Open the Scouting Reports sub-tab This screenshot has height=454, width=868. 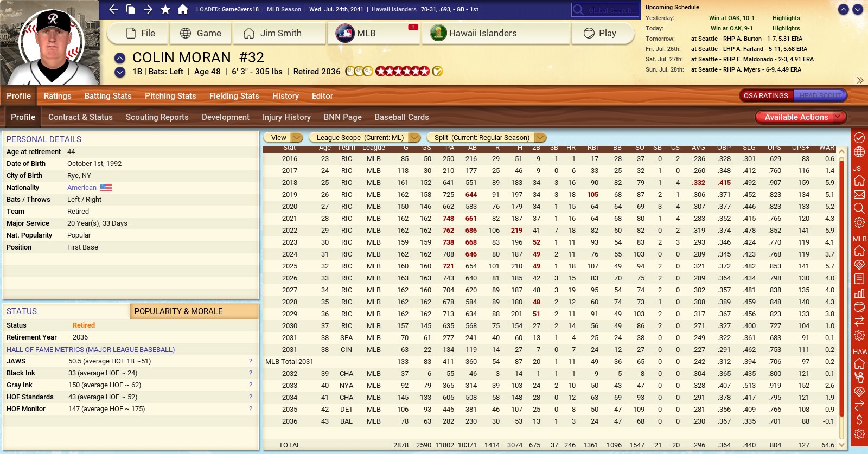click(157, 117)
